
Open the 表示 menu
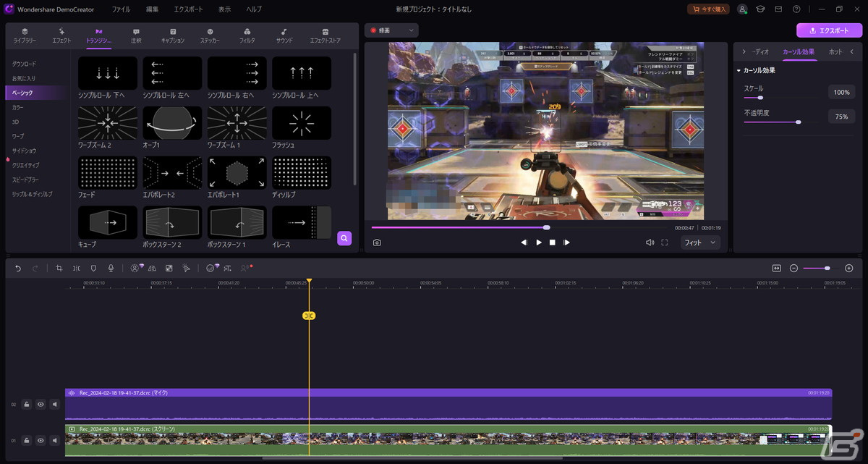224,9
